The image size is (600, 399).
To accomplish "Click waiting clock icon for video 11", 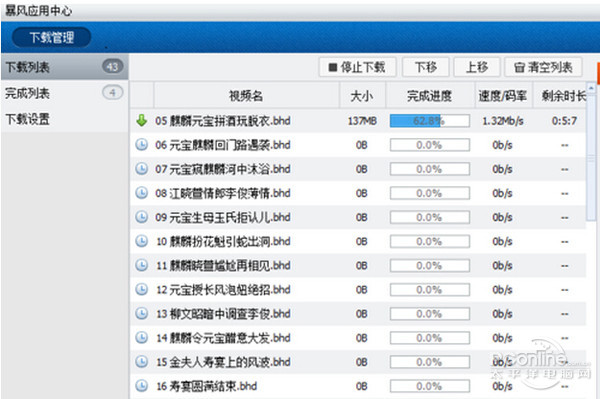I will [x=142, y=265].
